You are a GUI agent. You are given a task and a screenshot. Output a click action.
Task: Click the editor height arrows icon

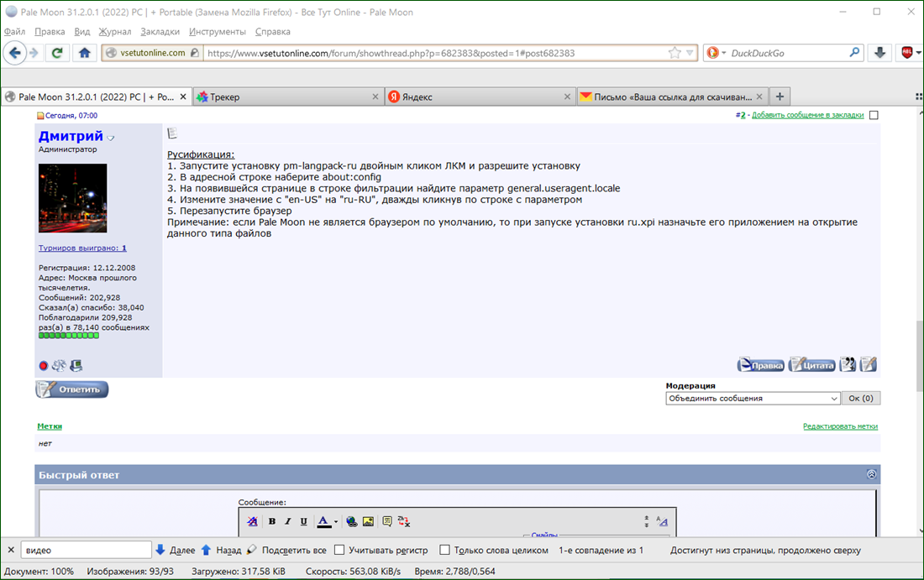pos(647,521)
